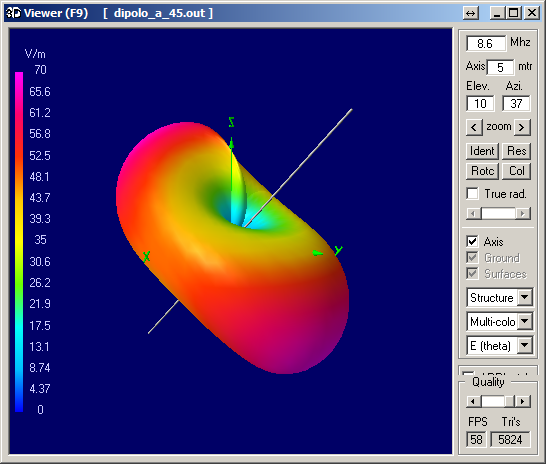Image resolution: width=546 pixels, height=464 pixels.
Task: Click the Quality slider right arrow
Action: click(x=523, y=401)
